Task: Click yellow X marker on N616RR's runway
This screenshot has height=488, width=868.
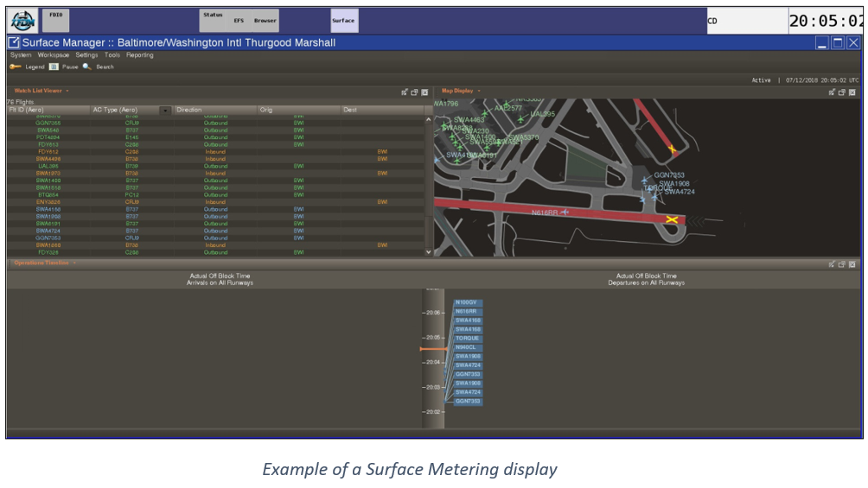Action: pyautogui.click(x=672, y=219)
